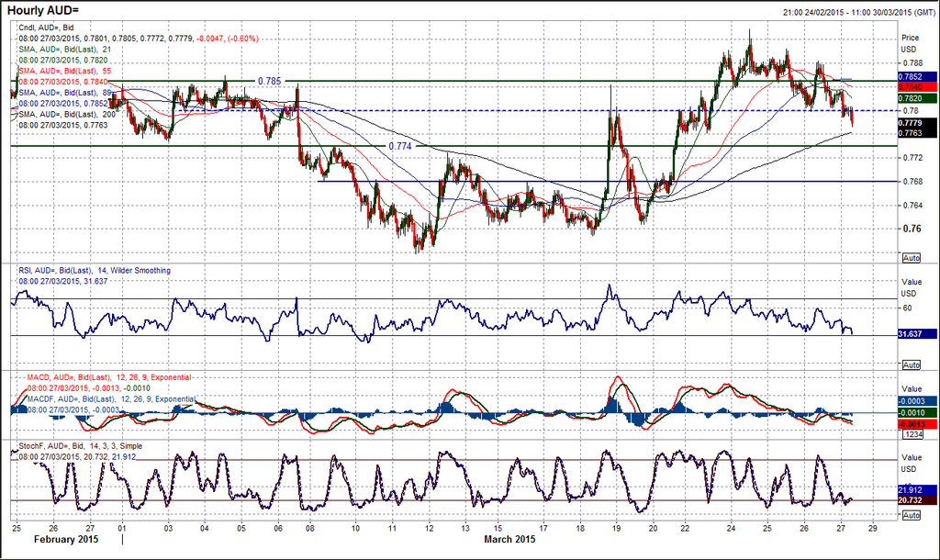
Task: Click the SMA 21 legend label
Action: [x=65, y=50]
